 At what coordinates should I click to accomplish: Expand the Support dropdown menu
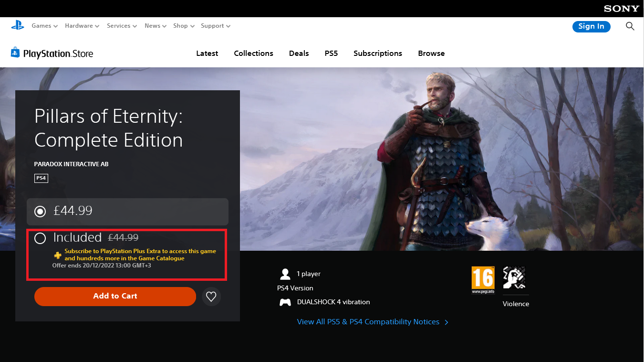(216, 26)
